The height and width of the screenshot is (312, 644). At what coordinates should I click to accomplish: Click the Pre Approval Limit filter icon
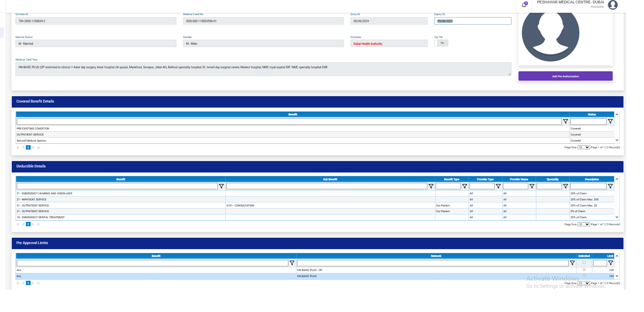[x=611, y=263]
